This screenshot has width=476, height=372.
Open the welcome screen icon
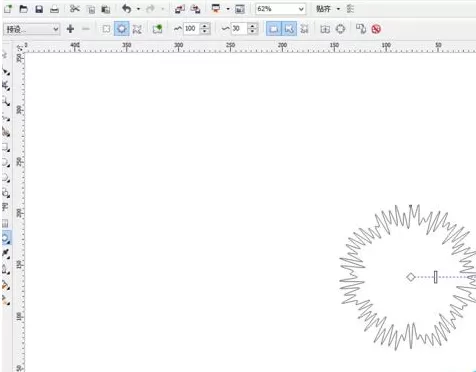click(x=240, y=9)
